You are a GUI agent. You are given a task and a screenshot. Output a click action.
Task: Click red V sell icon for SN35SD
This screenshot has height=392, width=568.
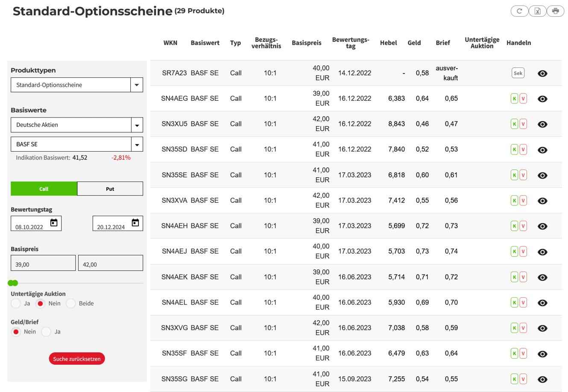pyautogui.click(x=523, y=150)
